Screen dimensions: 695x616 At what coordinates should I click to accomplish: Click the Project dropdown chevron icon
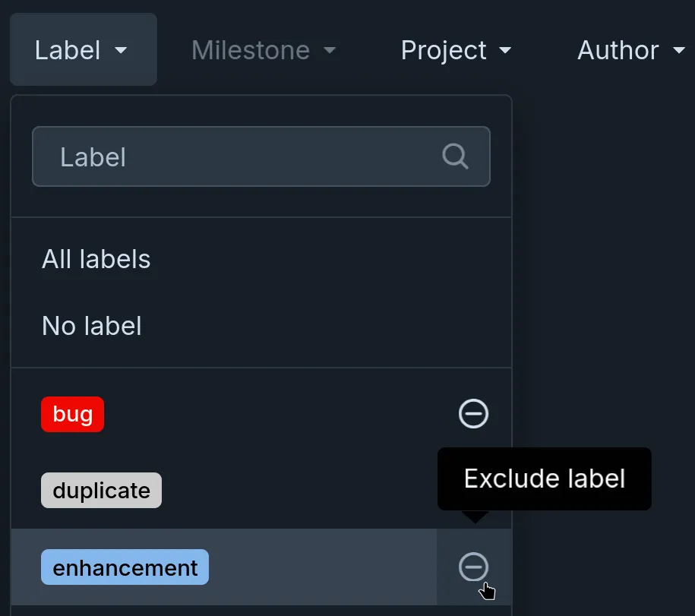[505, 51]
